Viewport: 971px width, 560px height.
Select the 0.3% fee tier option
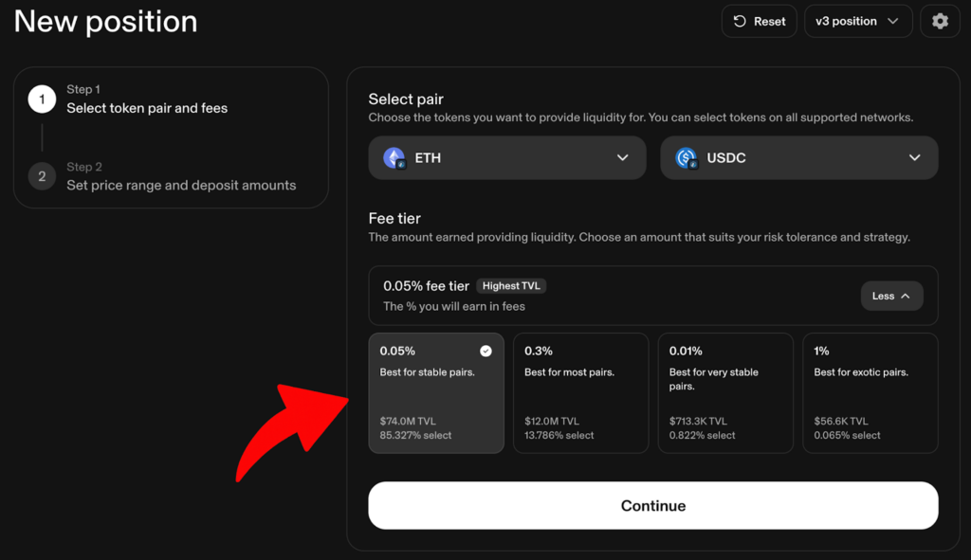click(581, 393)
